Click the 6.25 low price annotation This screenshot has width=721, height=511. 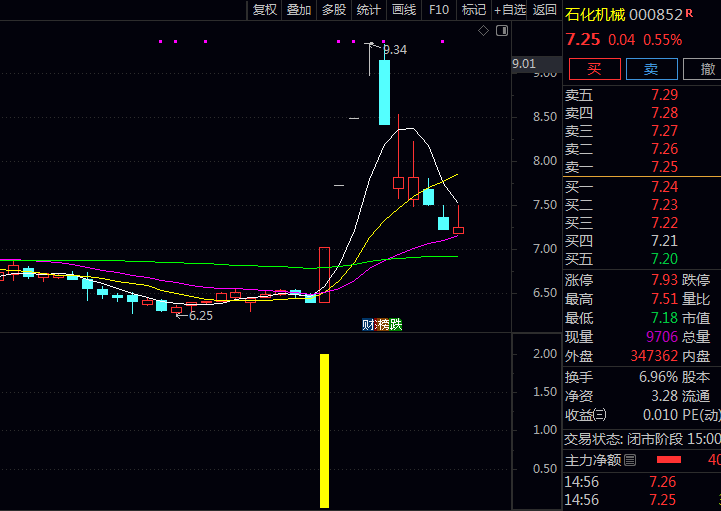pos(200,315)
